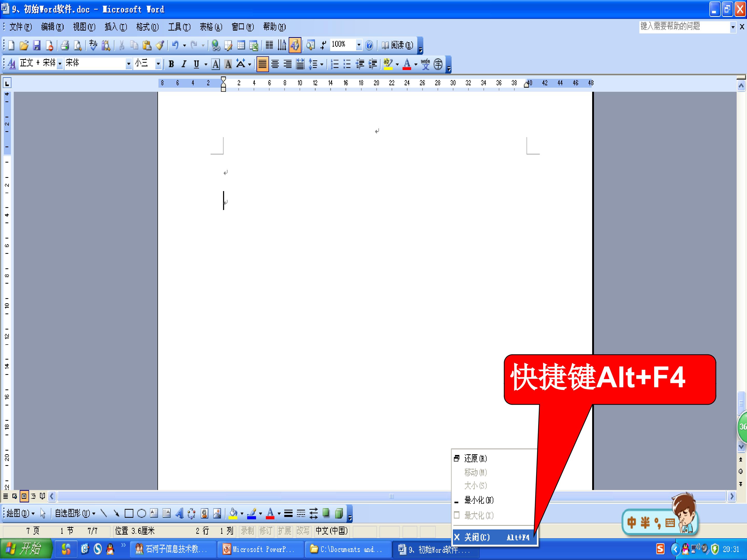Screen dimensions: 747x560
Task: Toggle Bold formatting
Action: (x=171, y=64)
